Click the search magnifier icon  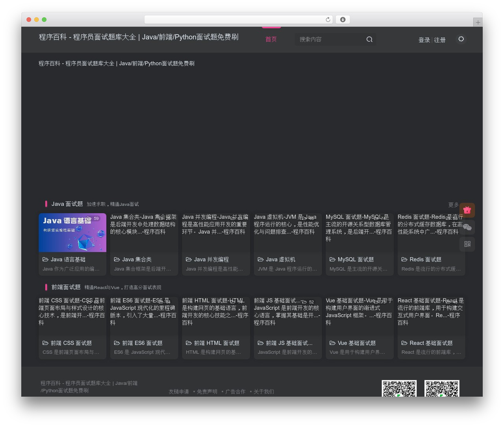[x=369, y=39]
